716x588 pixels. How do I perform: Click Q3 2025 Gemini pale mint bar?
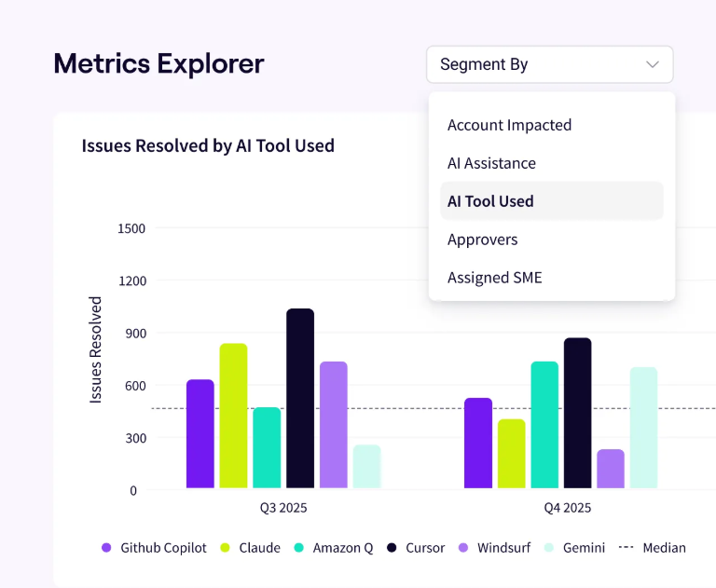[x=366, y=467]
